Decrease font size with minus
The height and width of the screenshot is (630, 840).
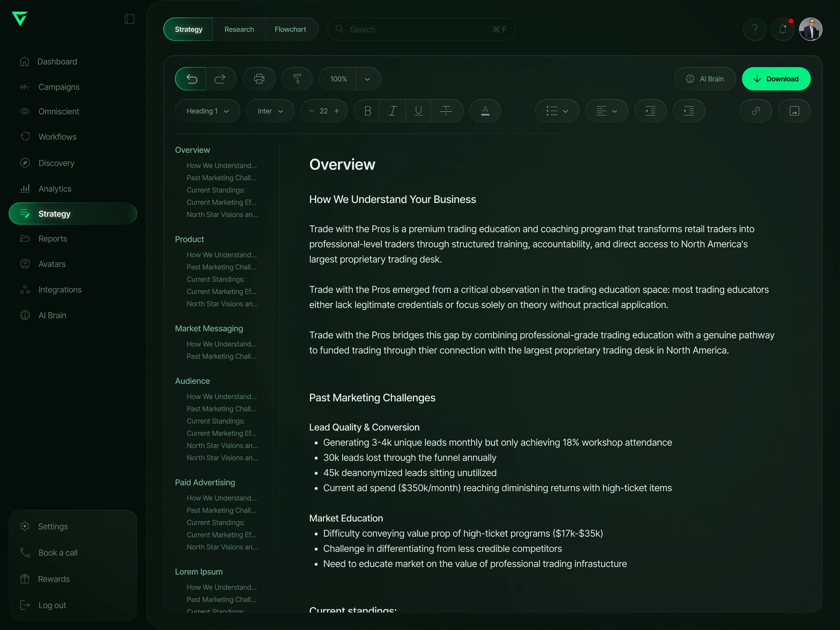tap(311, 111)
